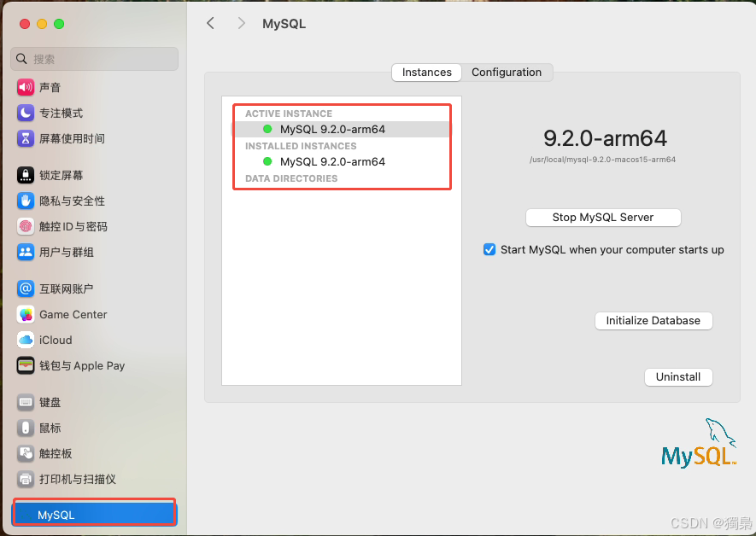Click the INSTALLED INSTANCES heading
The width and height of the screenshot is (756, 536).
tap(301, 146)
